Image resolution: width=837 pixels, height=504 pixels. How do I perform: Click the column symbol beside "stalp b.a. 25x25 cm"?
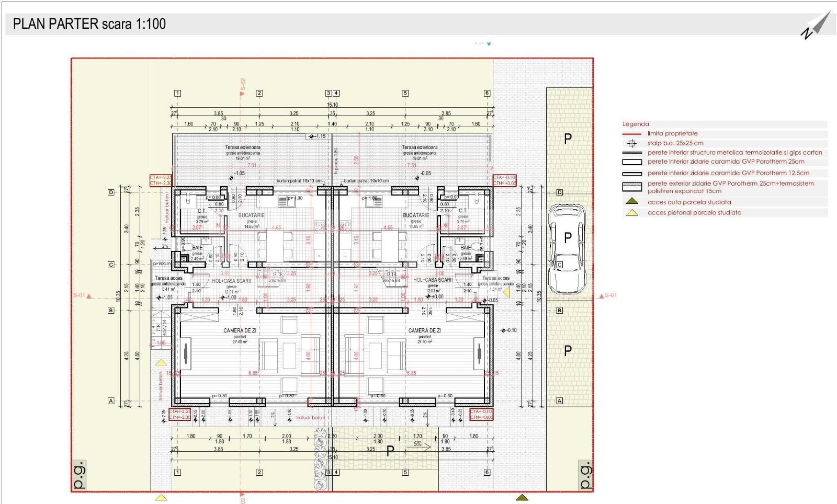click(x=631, y=143)
